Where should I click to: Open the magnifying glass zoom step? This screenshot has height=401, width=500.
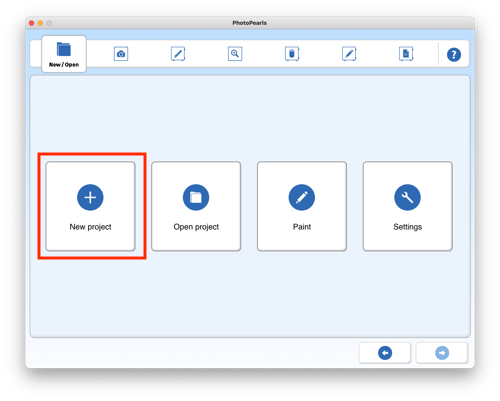[x=235, y=54]
